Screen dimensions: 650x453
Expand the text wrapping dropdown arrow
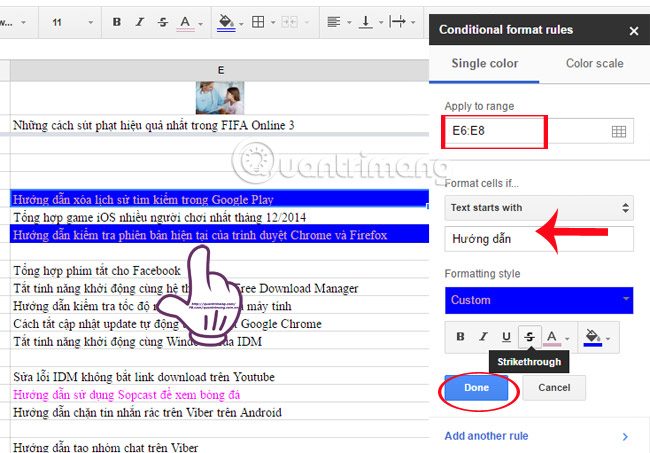coord(413,22)
